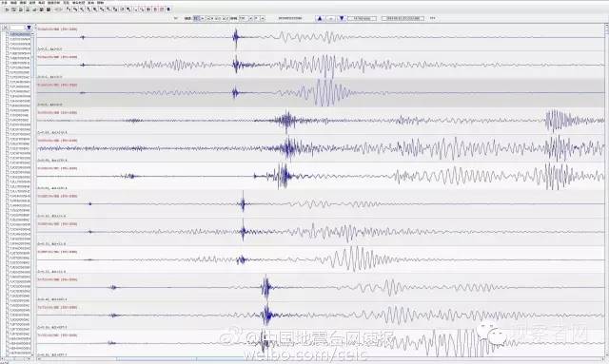Screen dimensions: 609x364
Task: Click the vertical scrollbar right of waveforms
Action: (x=606, y=190)
